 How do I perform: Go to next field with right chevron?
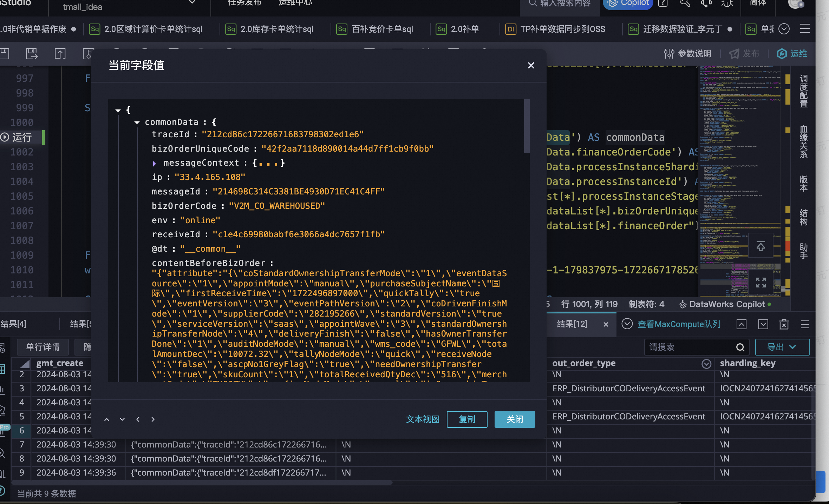tap(153, 419)
